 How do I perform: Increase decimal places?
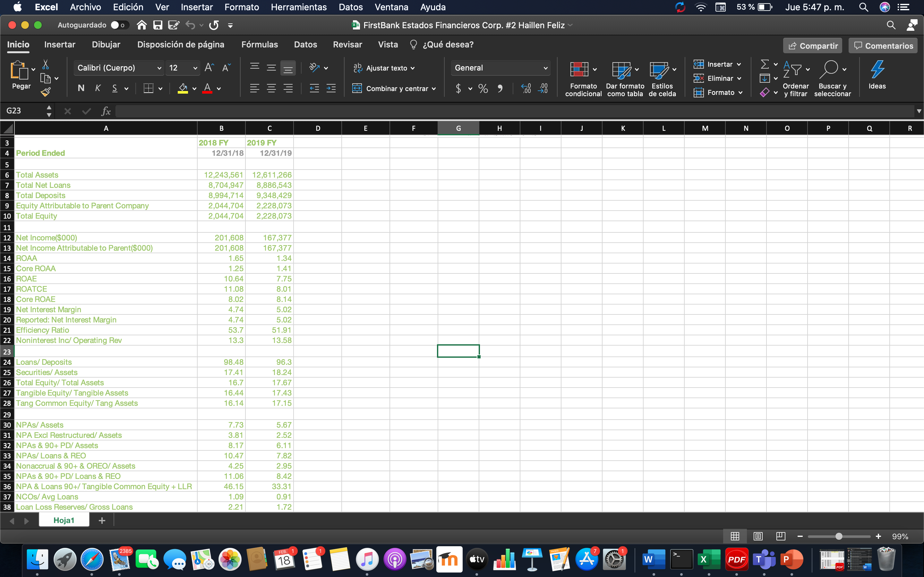tap(526, 88)
